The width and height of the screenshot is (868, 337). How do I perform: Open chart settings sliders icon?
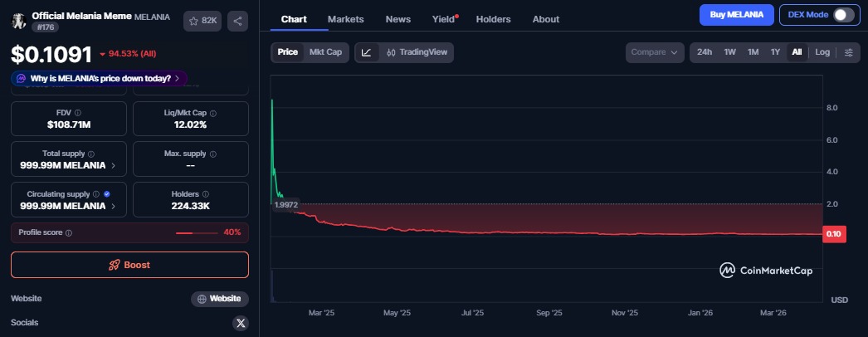pyautogui.click(x=849, y=52)
